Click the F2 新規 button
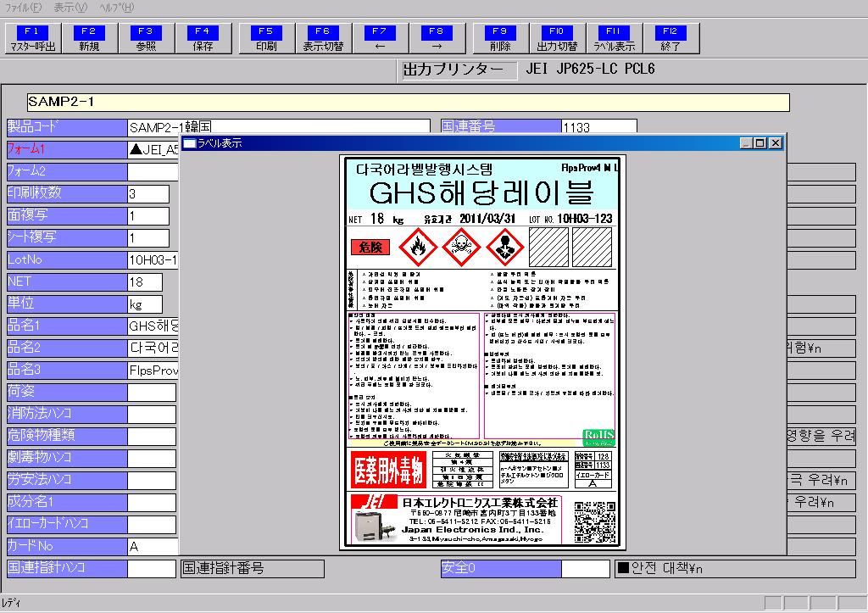 pos(89,38)
